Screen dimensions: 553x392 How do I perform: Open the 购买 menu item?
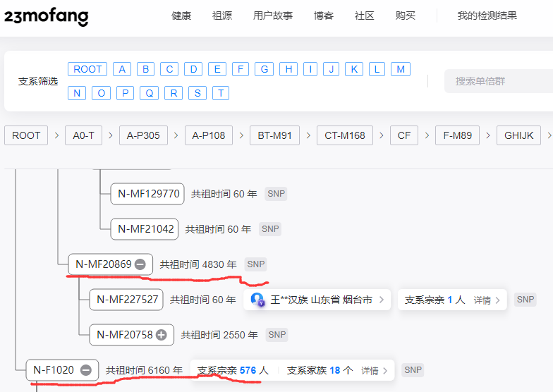pyautogui.click(x=406, y=16)
